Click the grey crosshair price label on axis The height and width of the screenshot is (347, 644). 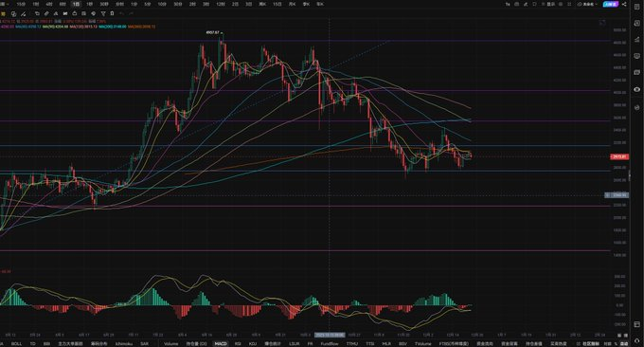617,195
